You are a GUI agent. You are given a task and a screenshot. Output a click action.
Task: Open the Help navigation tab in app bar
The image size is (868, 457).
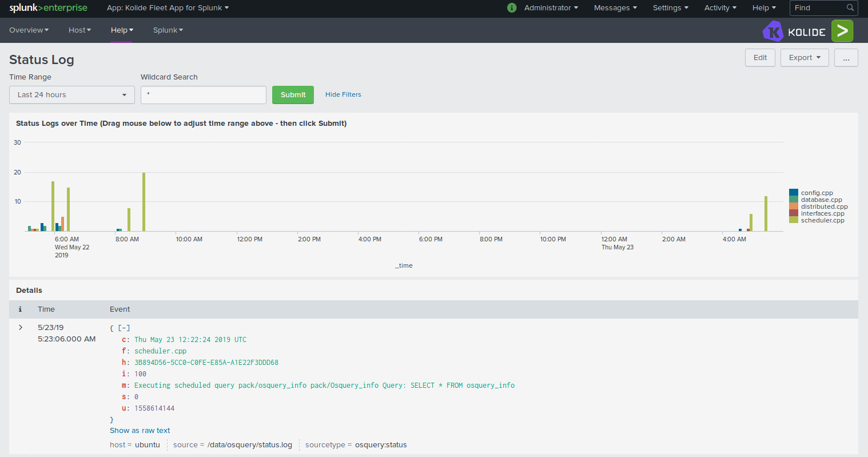tap(122, 30)
